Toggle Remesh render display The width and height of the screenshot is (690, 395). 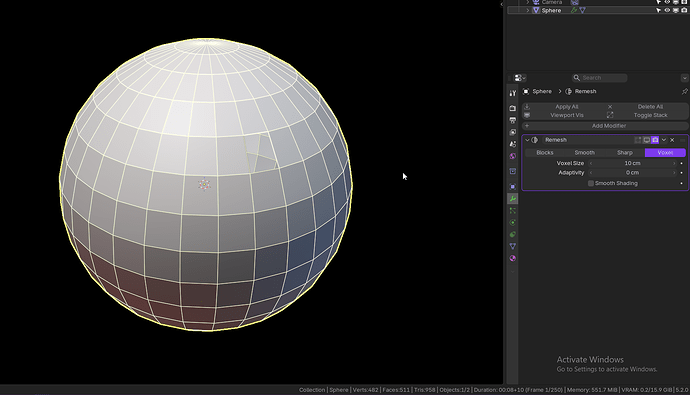(x=655, y=140)
